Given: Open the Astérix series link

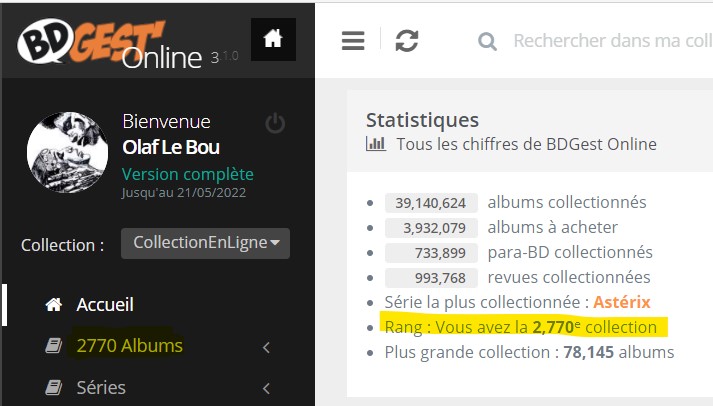Looking at the screenshot, I should tap(622, 302).
